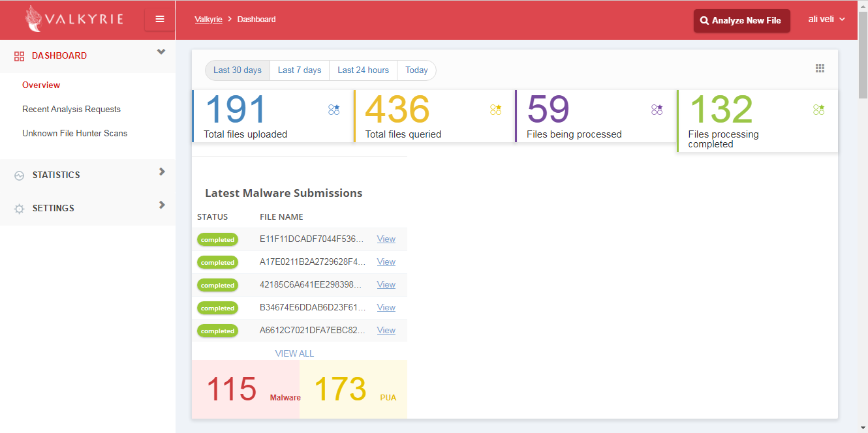Toggle the hamburger menu button
The height and width of the screenshot is (433, 868).
click(160, 19)
